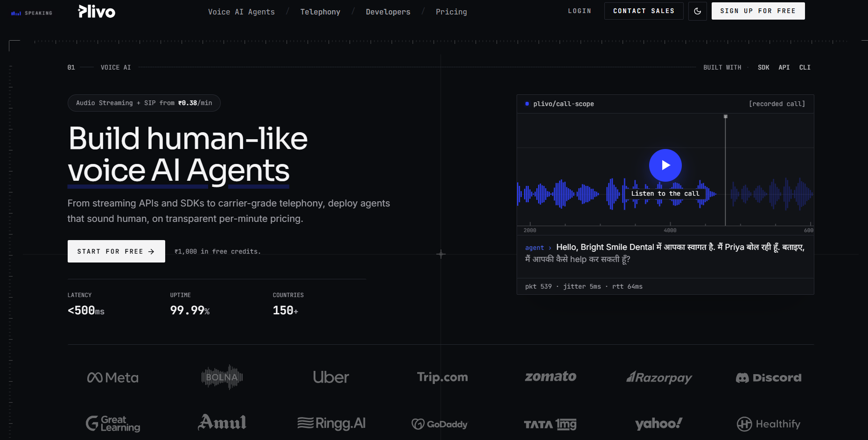Image resolution: width=868 pixels, height=440 pixels.
Task: Click the Razorpay logo
Action: (x=659, y=377)
